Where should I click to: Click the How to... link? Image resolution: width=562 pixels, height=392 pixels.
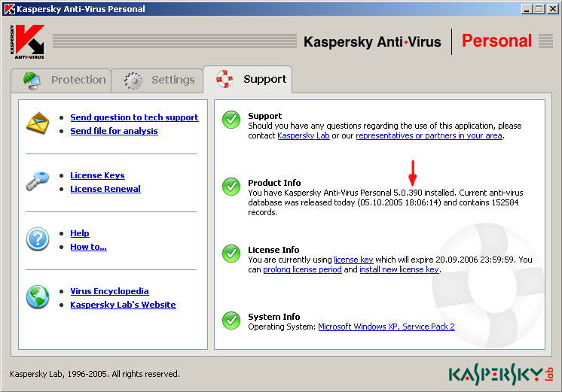[89, 247]
